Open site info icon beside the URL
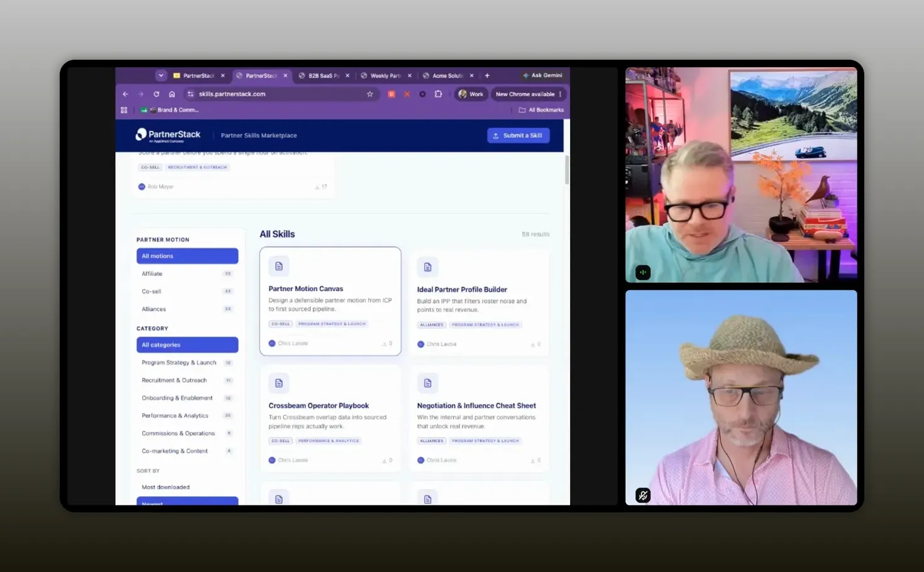The width and height of the screenshot is (924, 572). (x=191, y=94)
